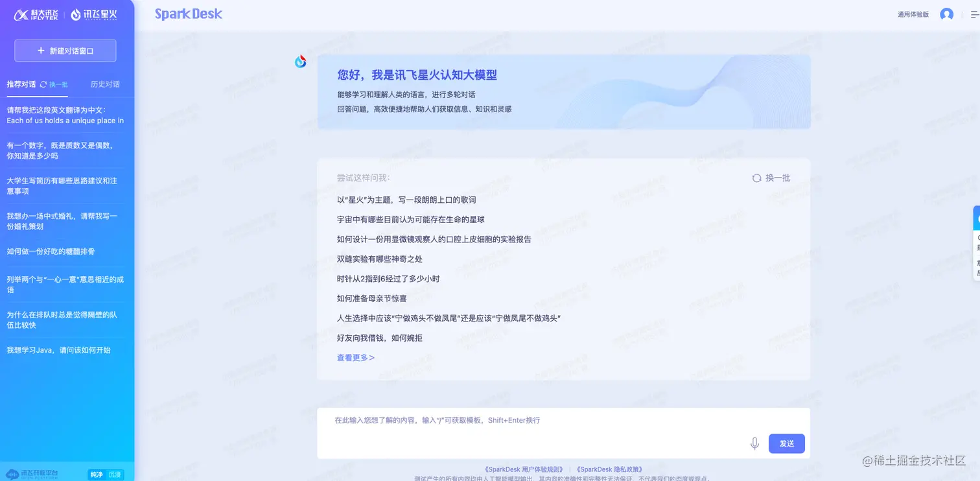Image resolution: width=980 pixels, height=481 pixels.
Task: Click the iFLYTEK logo in sidebar header
Action: (36, 14)
